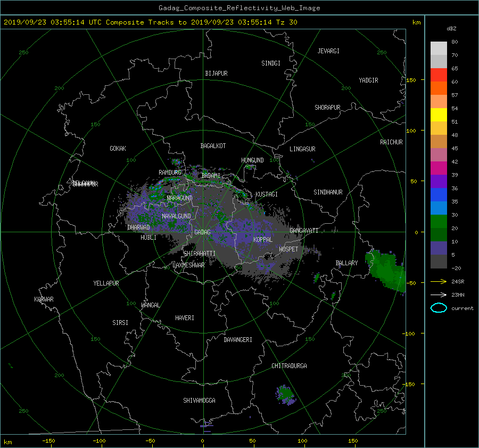Click the dBZ legend heading

(x=451, y=28)
